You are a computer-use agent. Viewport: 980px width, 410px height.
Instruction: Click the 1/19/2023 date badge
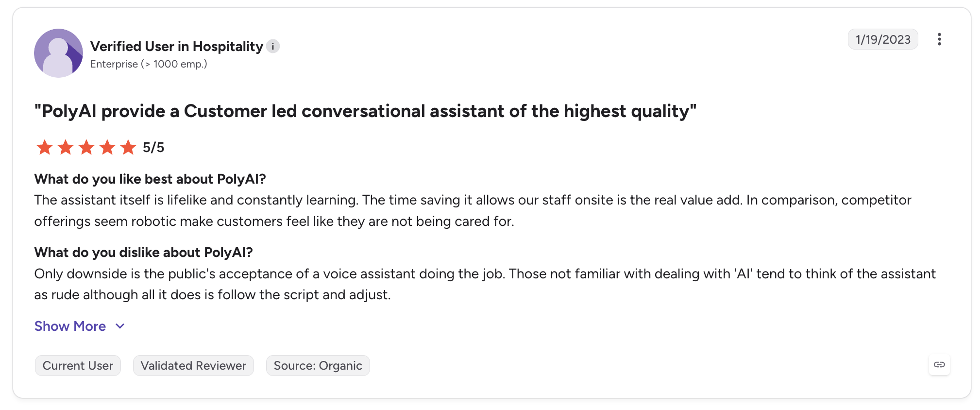tap(883, 39)
